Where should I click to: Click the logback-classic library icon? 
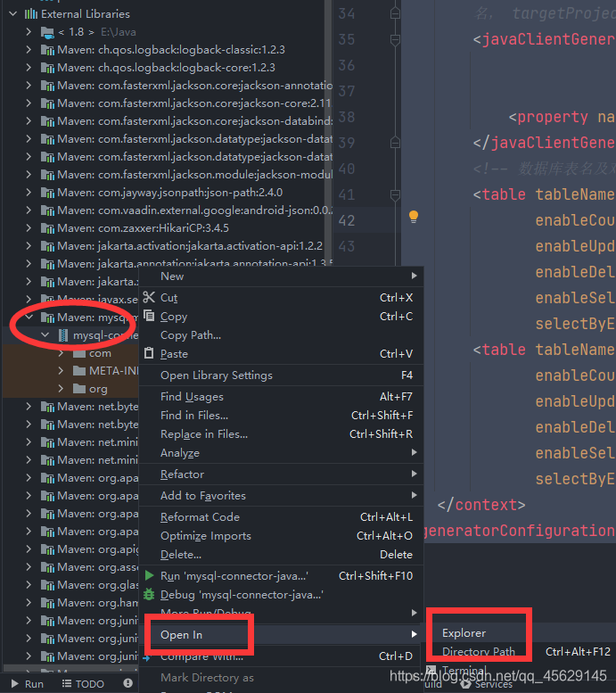pyautogui.click(x=48, y=50)
